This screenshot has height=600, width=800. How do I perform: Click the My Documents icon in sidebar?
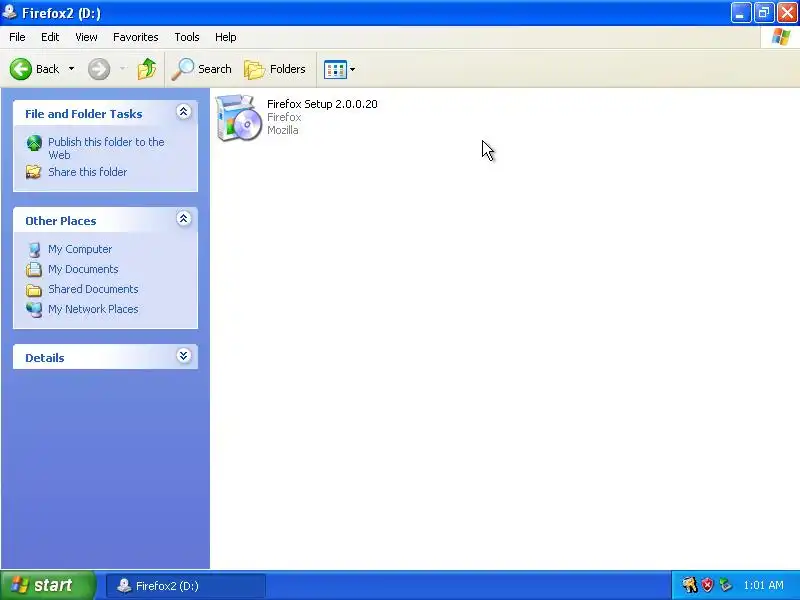click(34, 269)
